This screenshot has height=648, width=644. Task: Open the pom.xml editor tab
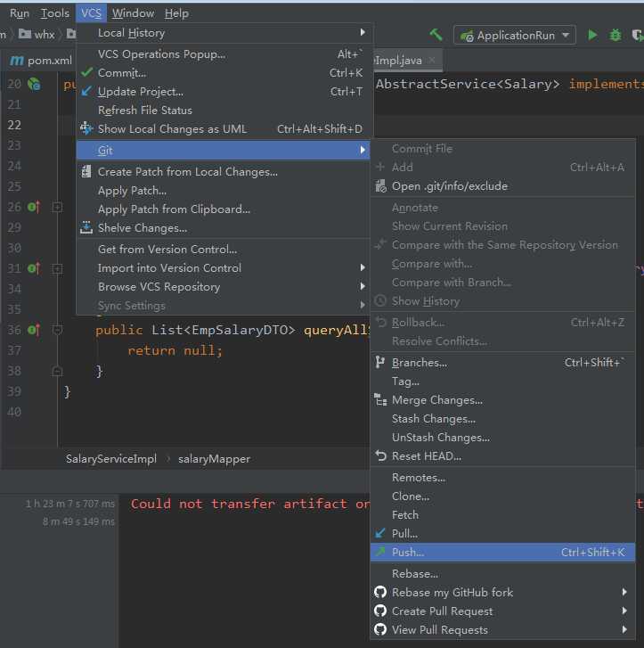click(40, 61)
